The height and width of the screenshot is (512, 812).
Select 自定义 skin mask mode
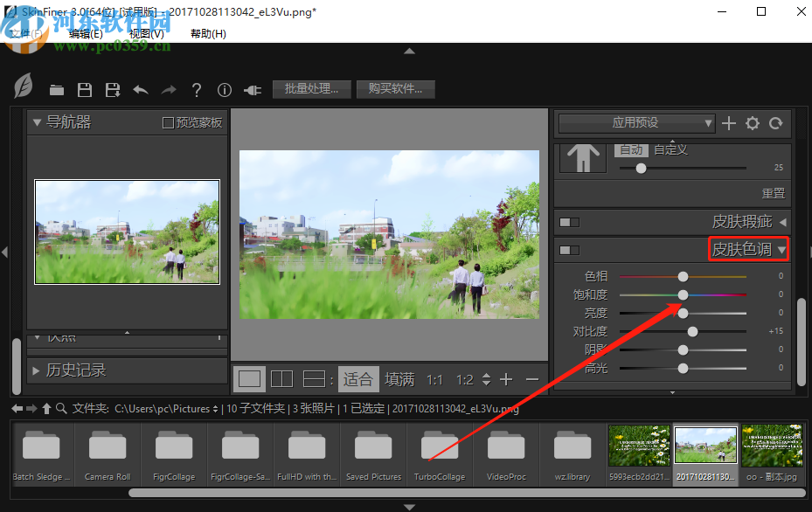(670, 149)
